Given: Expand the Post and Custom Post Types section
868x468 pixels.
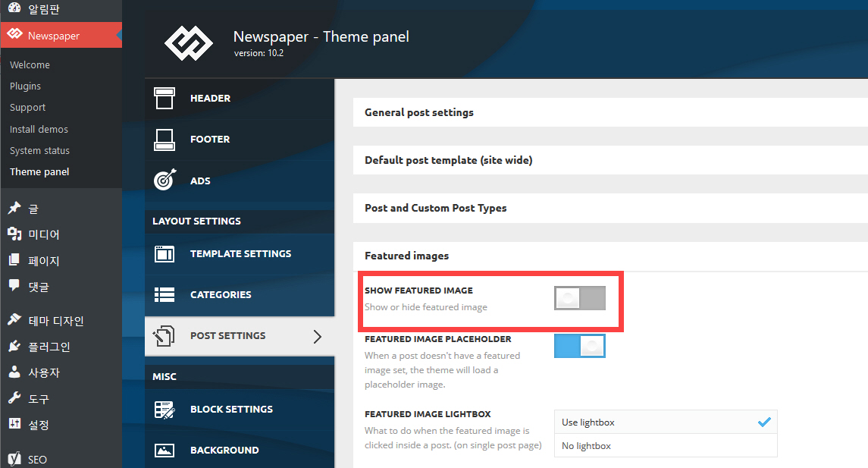Looking at the screenshot, I should point(610,209).
